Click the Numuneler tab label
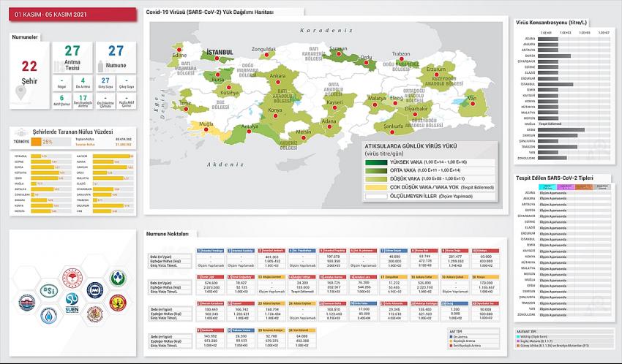This screenshot has height=364, width=622. pos(27,33)
